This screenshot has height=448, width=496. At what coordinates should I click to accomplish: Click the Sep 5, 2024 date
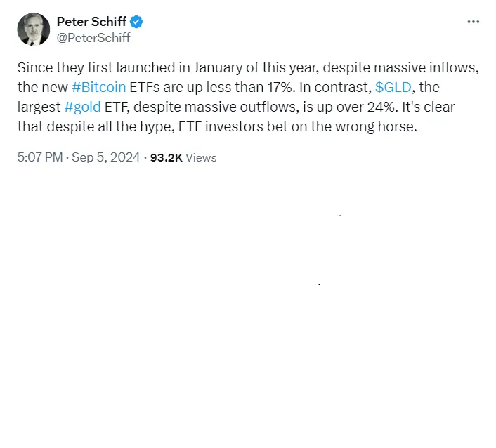105,157
